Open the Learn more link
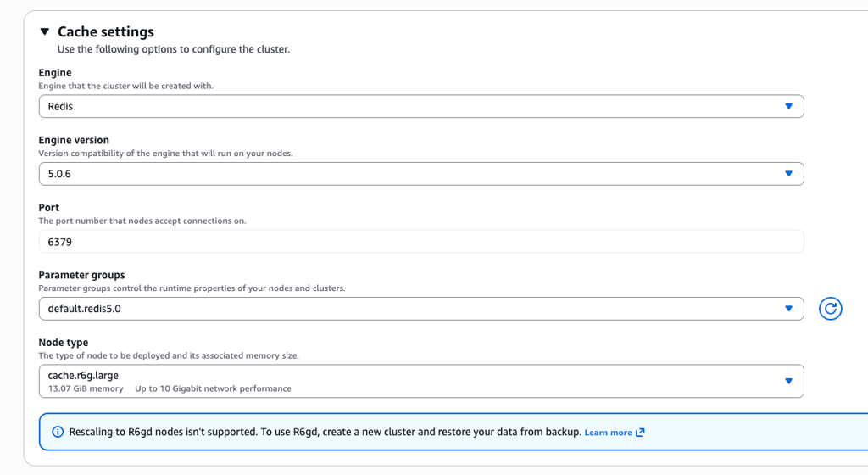Image resolution: width=868 pixels, height=475 pixels. [608, 433]
